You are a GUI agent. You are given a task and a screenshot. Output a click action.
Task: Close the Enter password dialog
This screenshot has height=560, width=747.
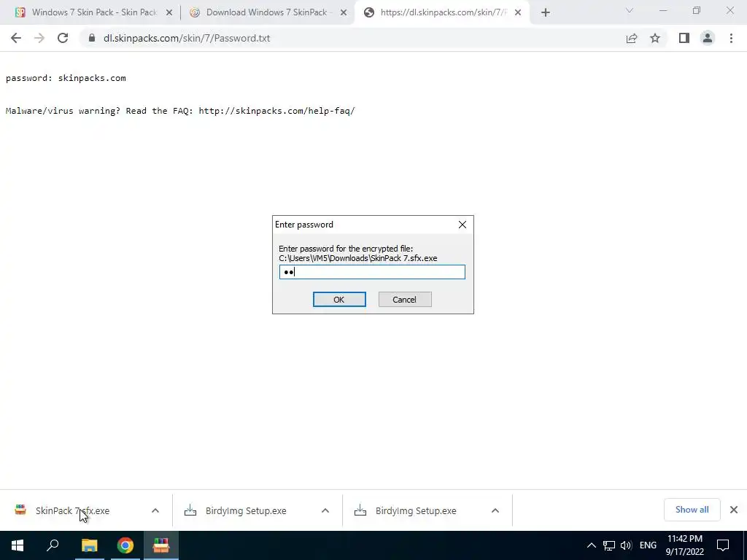[462, 225]
